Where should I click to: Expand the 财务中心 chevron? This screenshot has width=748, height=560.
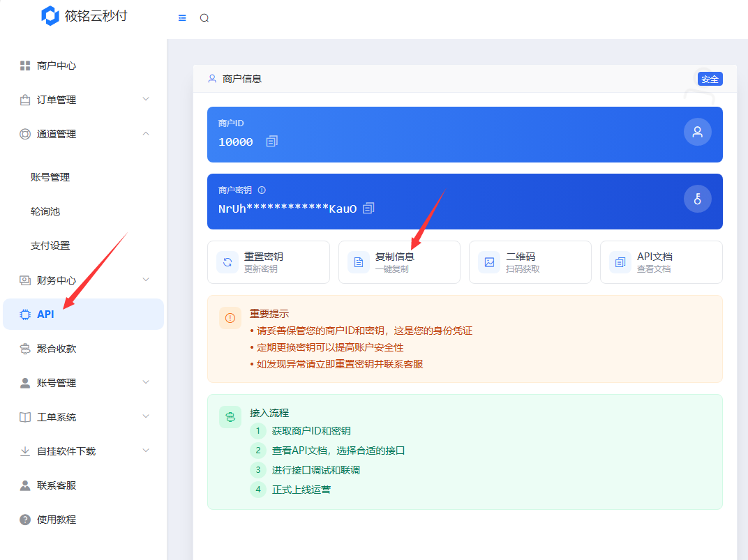tap(146, 280)
